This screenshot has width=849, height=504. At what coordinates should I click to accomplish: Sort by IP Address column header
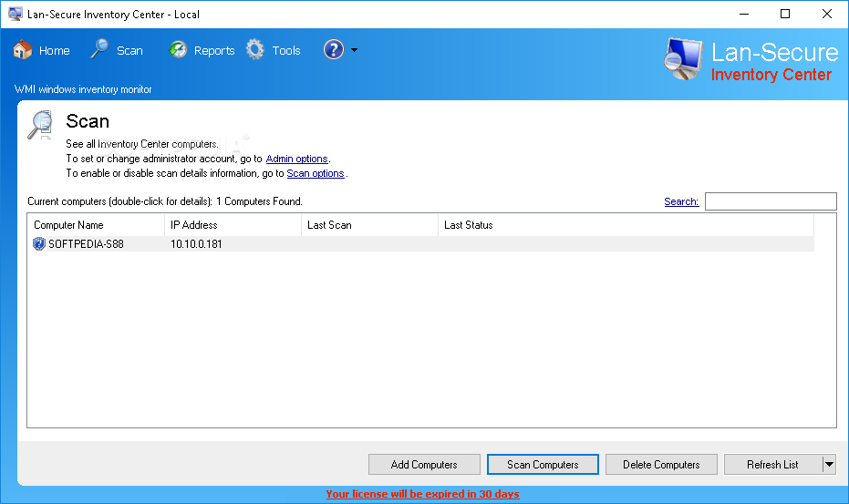[x=233, y=225]
